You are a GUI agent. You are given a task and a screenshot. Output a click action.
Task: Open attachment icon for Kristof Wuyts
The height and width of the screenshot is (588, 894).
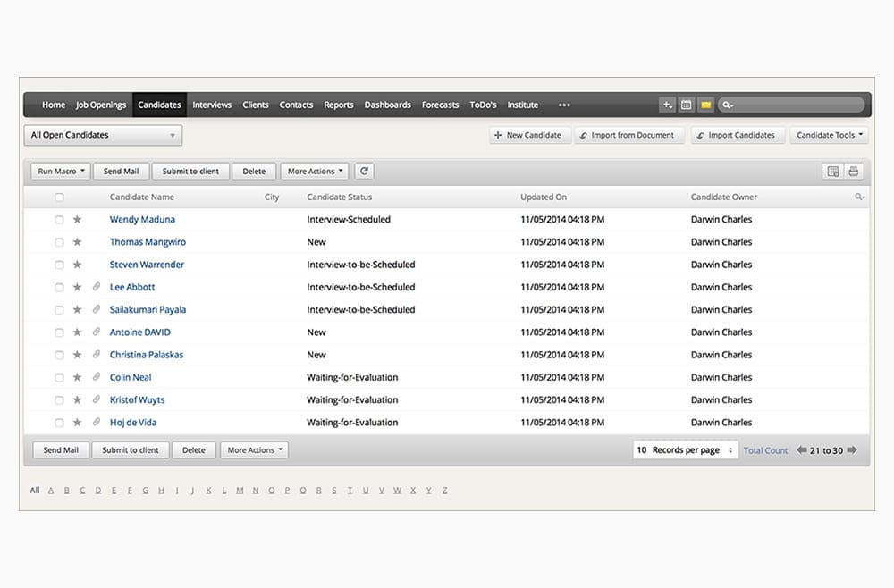(97, 399)
